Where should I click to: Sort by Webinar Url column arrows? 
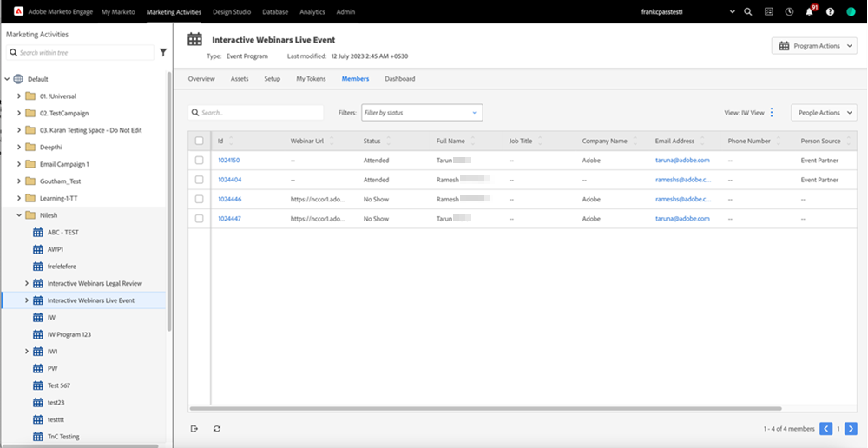pos(332,142)
